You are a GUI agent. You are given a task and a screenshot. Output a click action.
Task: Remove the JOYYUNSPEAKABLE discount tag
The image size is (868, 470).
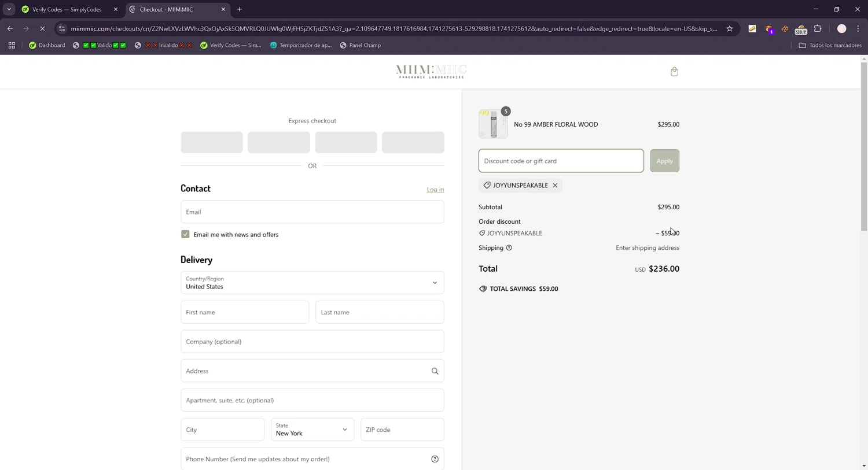(x=555, y=186)
